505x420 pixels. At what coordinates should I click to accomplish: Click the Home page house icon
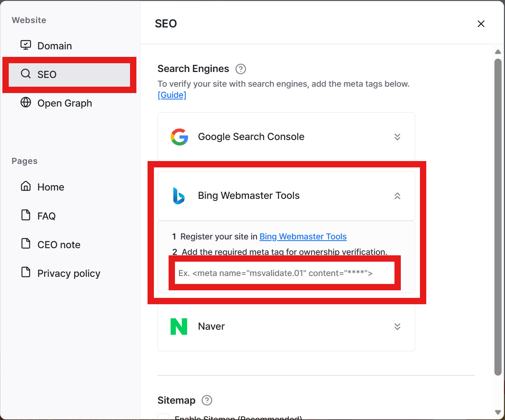pos(26,186)
